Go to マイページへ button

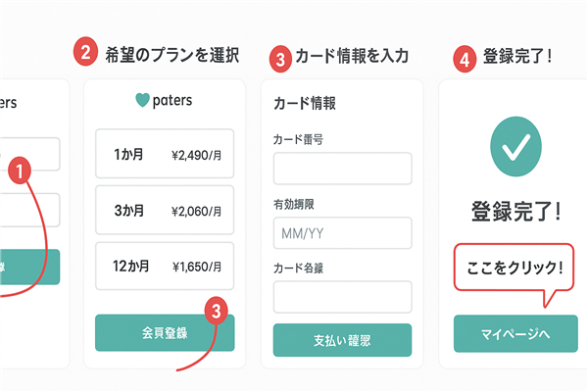[x=515, y=333]
